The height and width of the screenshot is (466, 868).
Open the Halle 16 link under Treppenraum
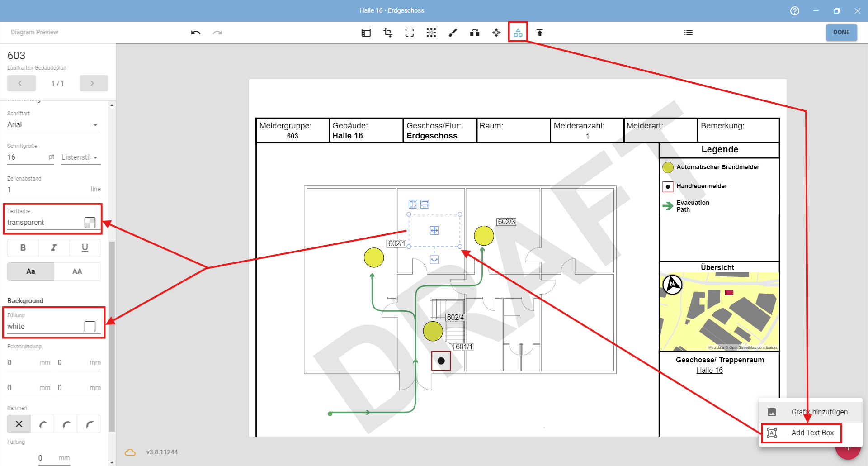[709, 371]
